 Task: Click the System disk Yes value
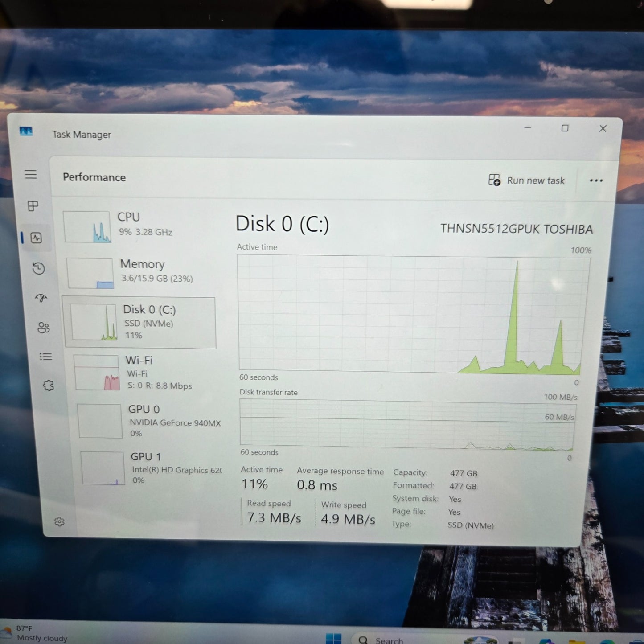point(455,499)
